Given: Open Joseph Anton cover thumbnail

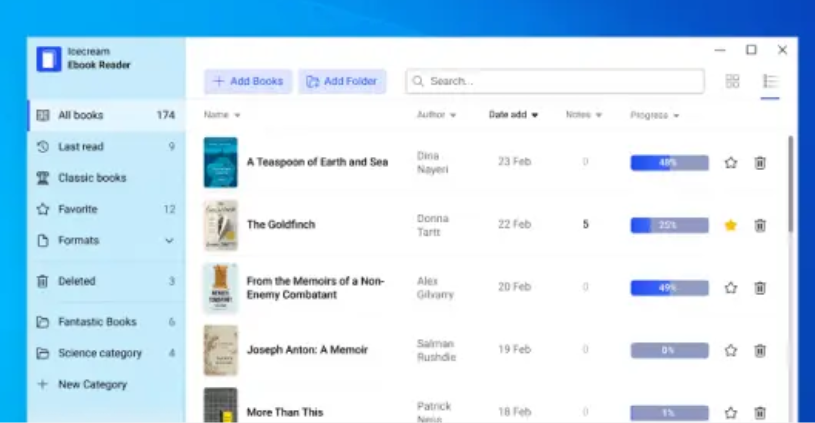Looking at the screenshot, I should tap(220, 351).
